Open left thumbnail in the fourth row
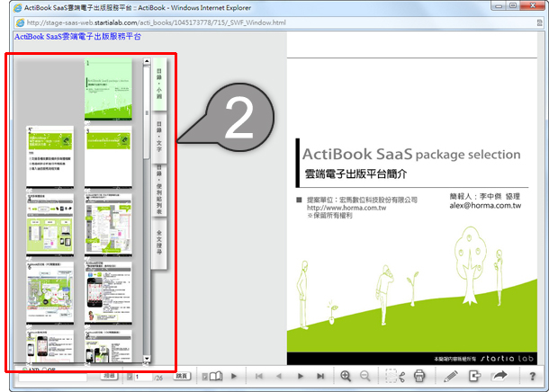 pyautogui.click(x=50, y=292)
